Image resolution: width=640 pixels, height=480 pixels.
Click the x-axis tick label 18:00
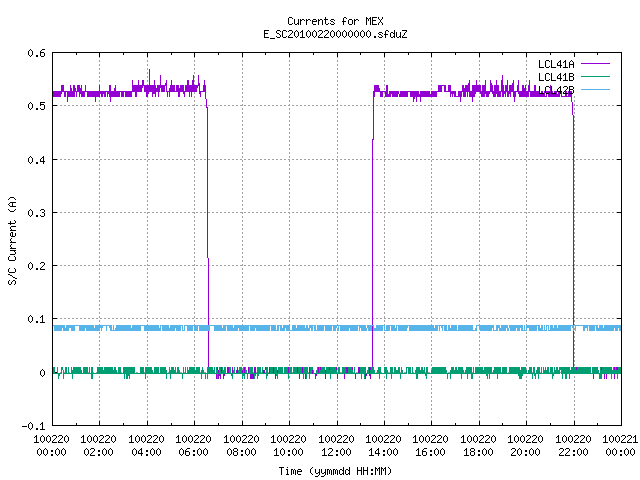[x=478, y=453]
